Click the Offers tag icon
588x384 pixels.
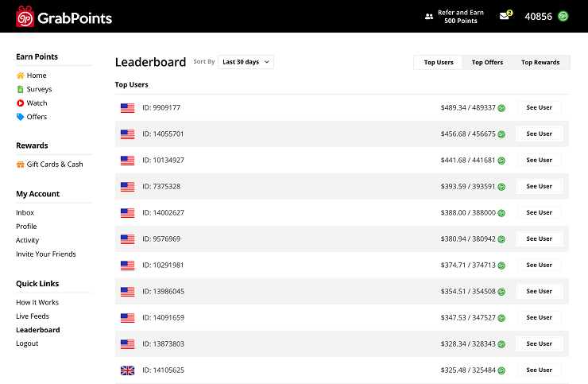coord(21,117)
